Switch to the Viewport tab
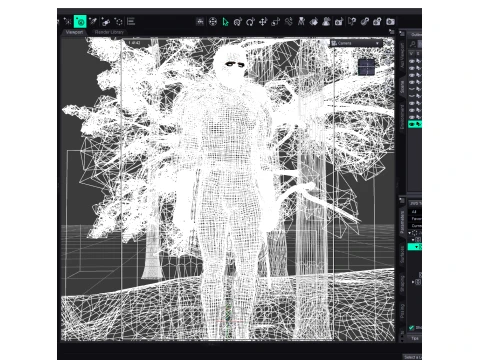This screenshot has height=360, width=480. click(x=74, y=32)
